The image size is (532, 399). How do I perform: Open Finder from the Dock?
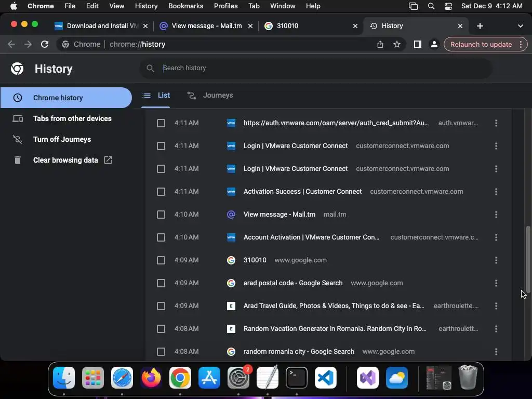coord(64,378)
